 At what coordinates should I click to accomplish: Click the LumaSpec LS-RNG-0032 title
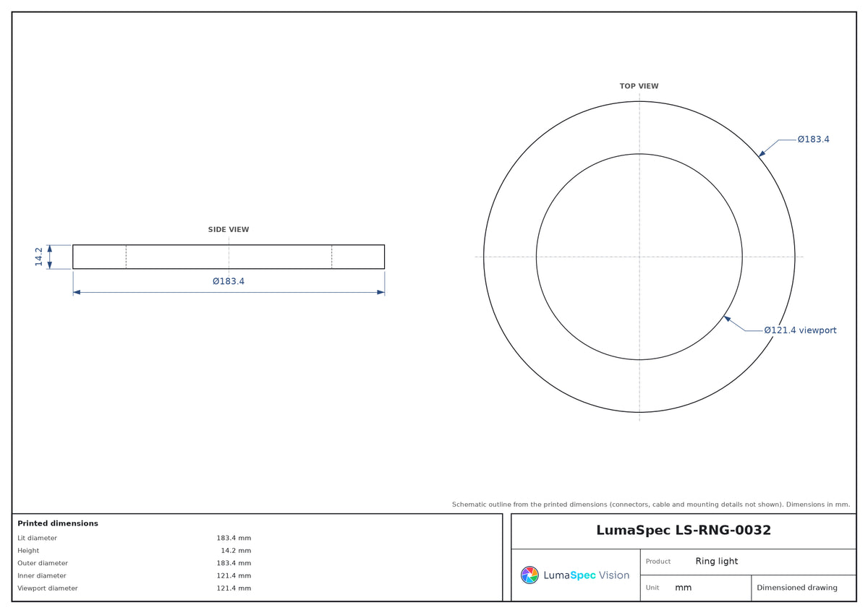[x=684, y=530]
